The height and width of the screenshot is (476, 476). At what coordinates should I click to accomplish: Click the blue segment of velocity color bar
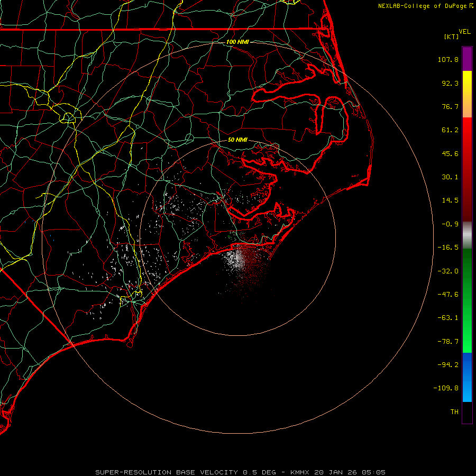pyautogui.click(x=467, y=377)
